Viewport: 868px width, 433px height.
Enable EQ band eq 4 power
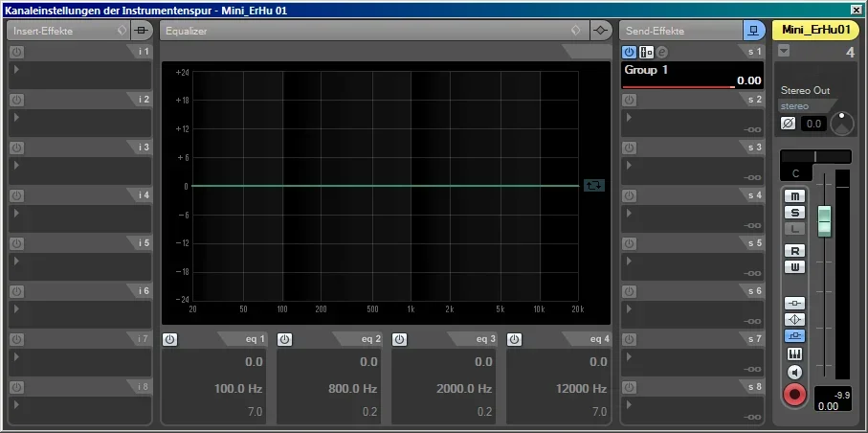tap(514, 339)
